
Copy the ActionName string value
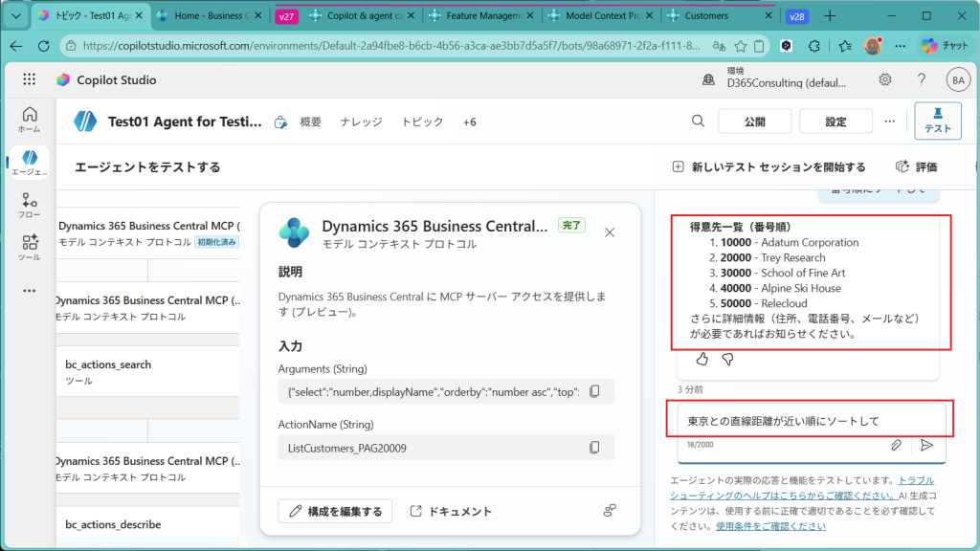pyautogui.click(x=594, y=447)
